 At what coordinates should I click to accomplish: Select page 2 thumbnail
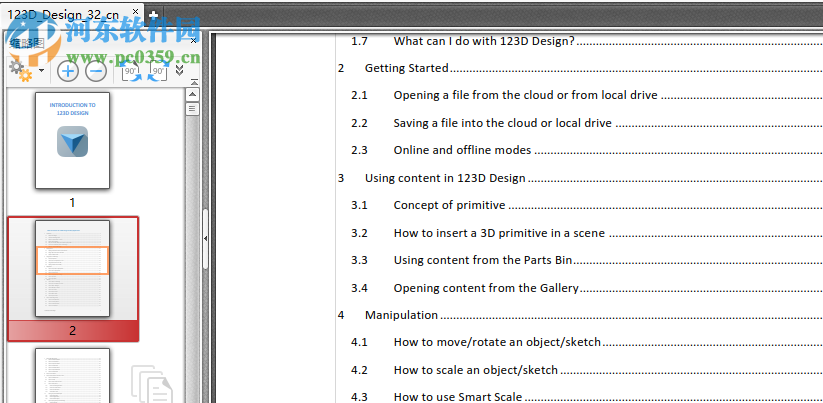72,268
